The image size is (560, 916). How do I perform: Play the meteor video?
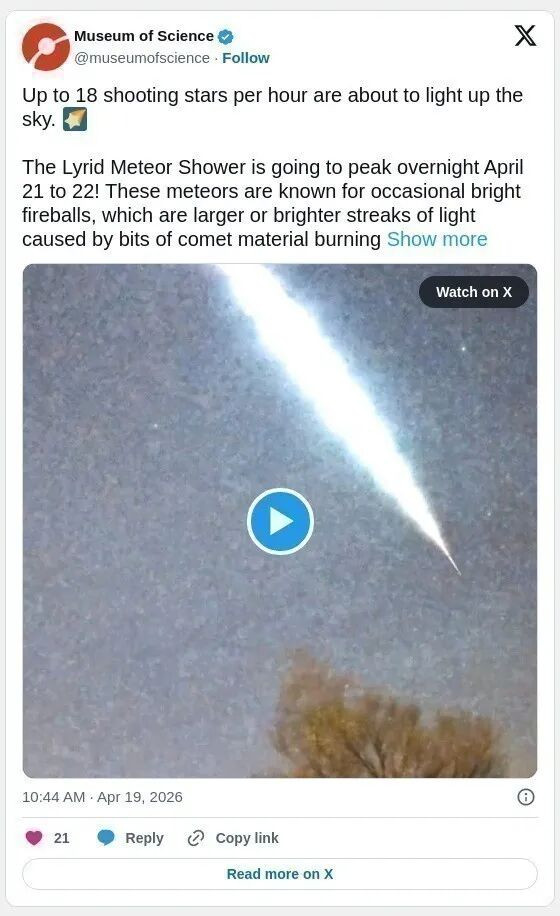[x=280, y=521]
